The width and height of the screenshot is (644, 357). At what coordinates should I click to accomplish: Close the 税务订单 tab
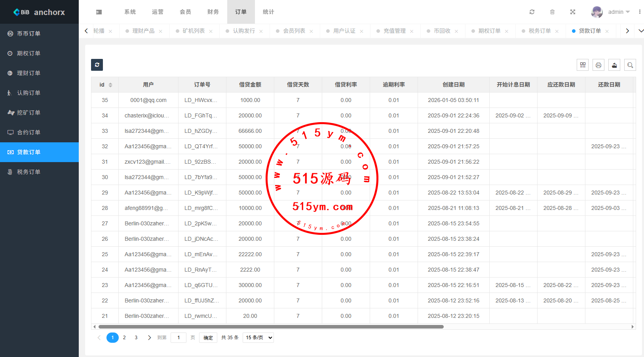coord(557,31)
